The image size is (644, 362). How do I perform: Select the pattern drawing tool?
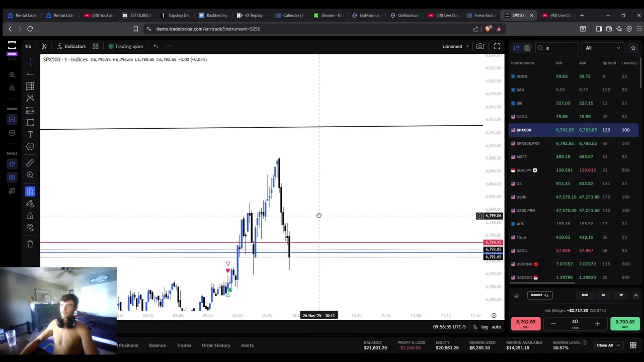pos(30,98)
